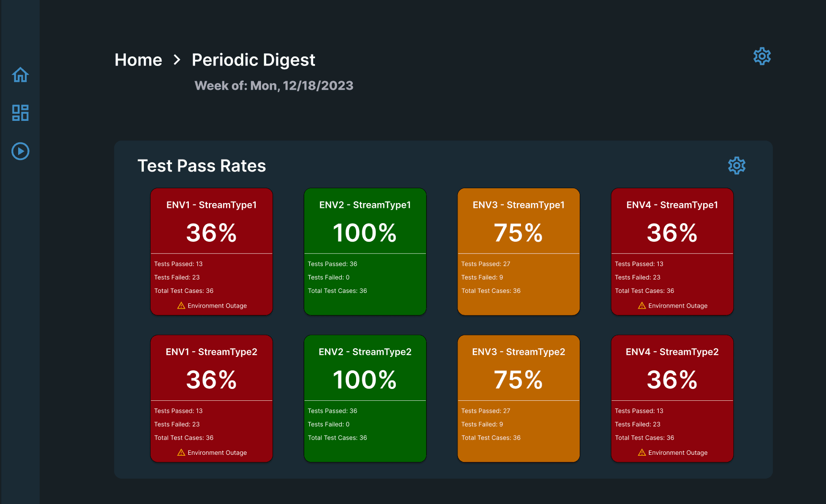The width and height of the screenshot is (826, 504).
Task: Click the ENV1 - StreamType1 red card
Action: pos(211,252)
